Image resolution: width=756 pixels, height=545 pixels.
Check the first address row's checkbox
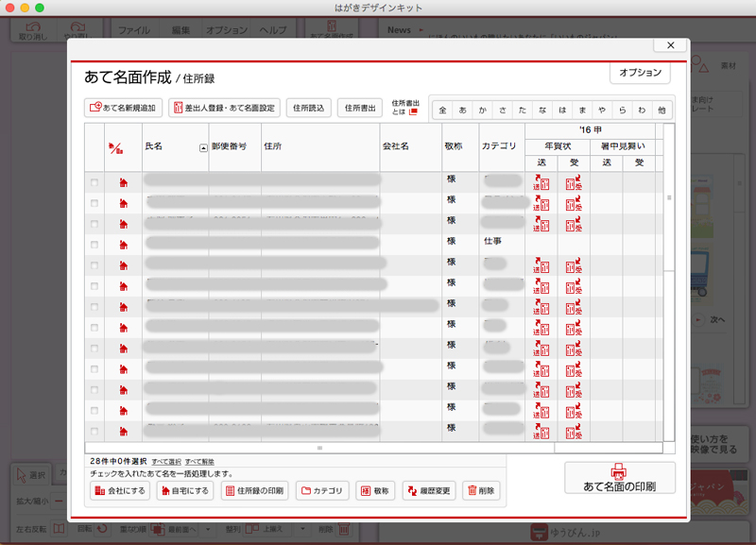pos(94,182)
